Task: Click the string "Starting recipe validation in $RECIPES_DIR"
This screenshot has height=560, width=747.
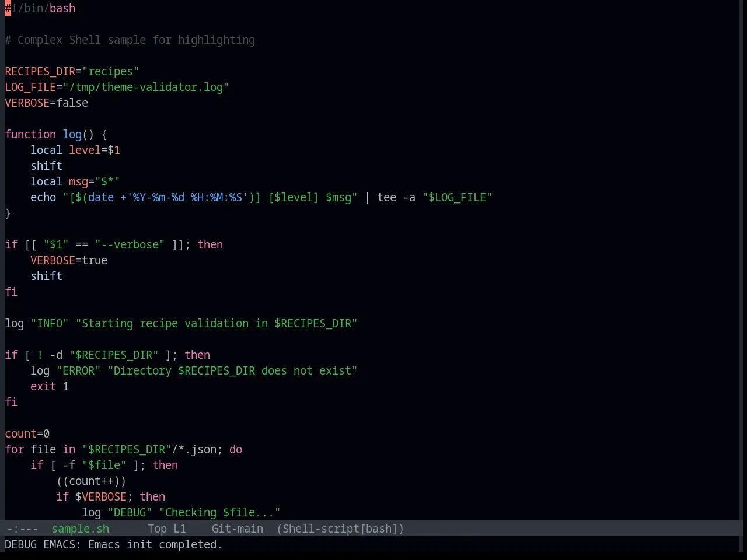Action: pyautogui.click(x=217, y=323)
